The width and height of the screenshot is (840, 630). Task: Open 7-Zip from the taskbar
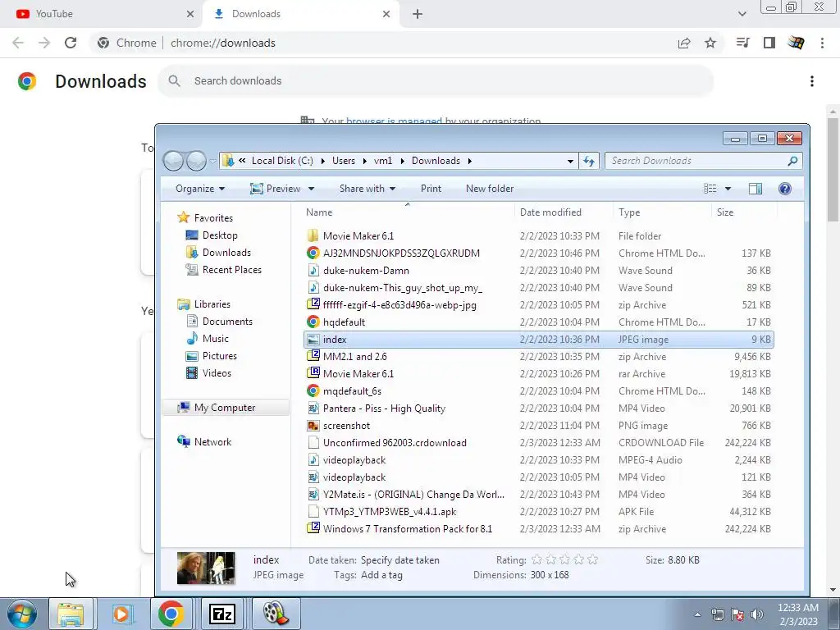tap(223, 614)
